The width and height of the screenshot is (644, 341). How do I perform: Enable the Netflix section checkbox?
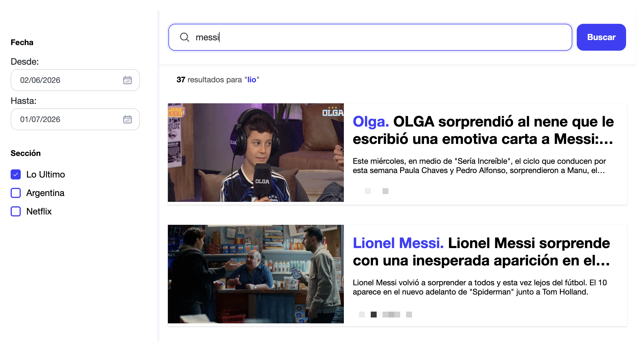tap(16, 211)
